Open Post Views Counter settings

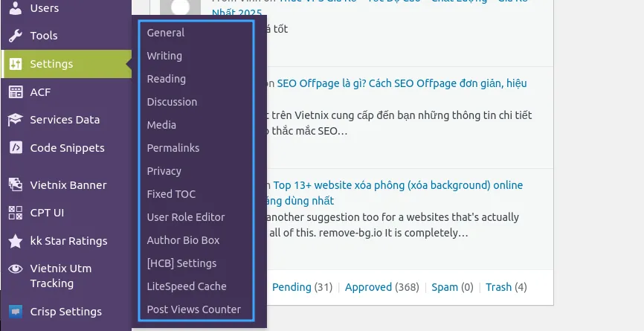[x=194, y=309]
